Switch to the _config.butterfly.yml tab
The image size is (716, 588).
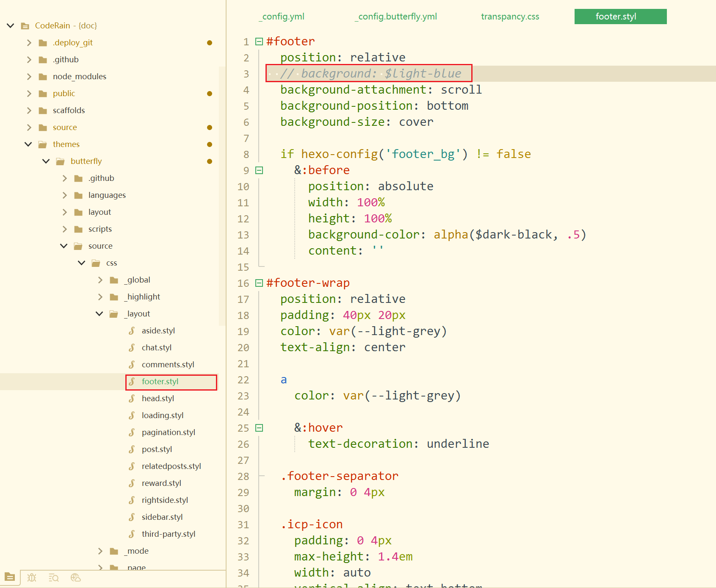click(396, 17)
